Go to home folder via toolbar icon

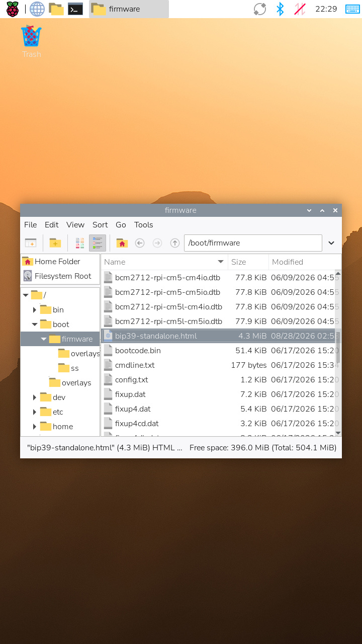coord(122,243)
